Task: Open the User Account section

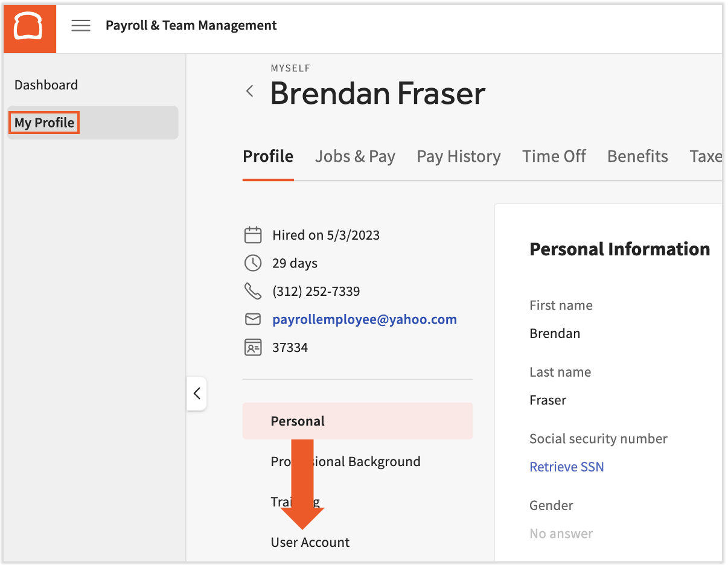Action: 310,542
